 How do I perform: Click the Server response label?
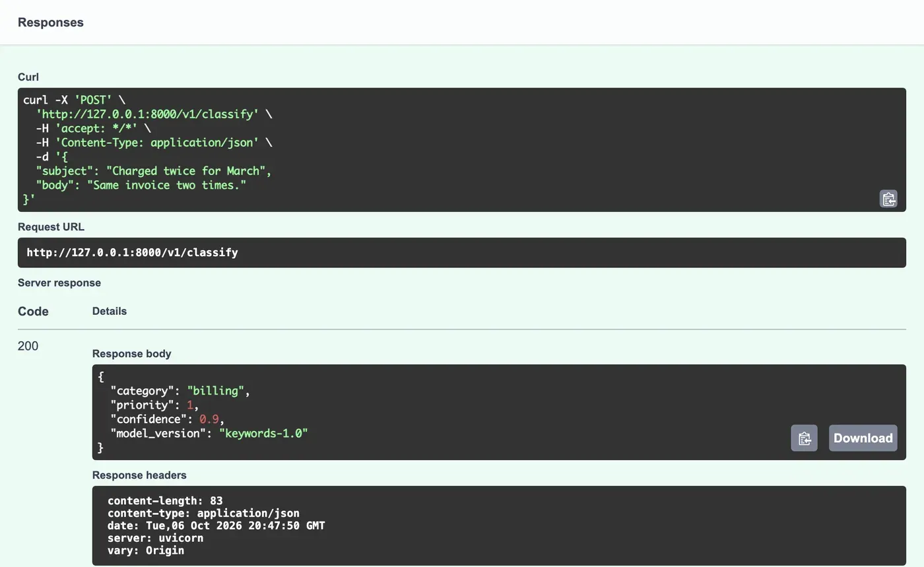(59, 283)
